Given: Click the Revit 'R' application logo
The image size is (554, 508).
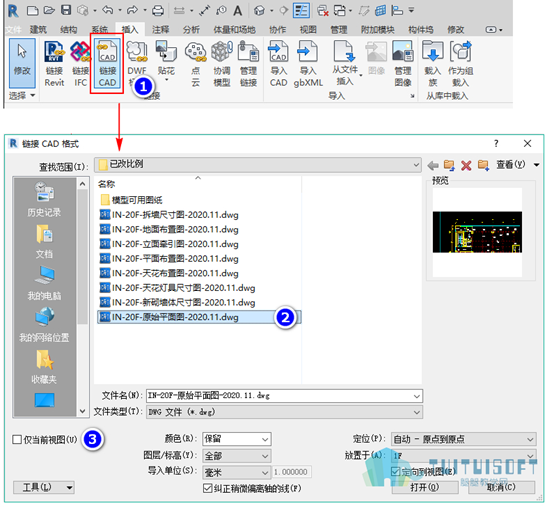Looking at the screenshot, I should coord(13,11).
